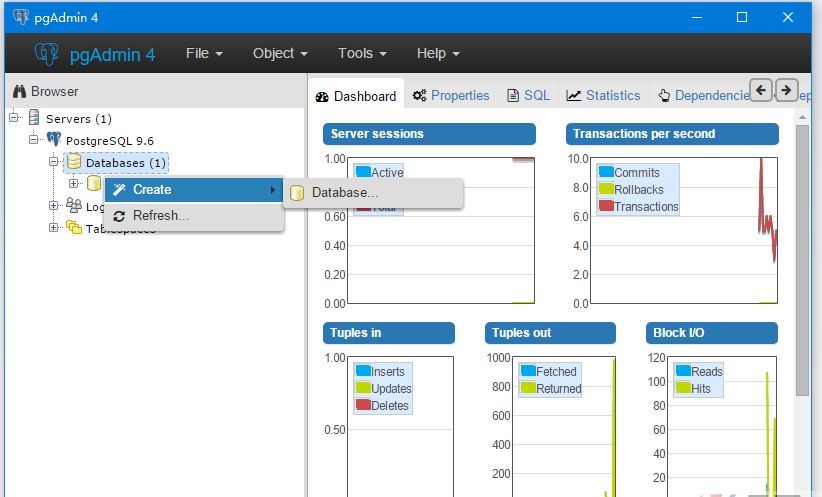The height and width of the screenshot is (497, 822).
Task: Click the Dependencies hand icon
Action: [664, 95]
